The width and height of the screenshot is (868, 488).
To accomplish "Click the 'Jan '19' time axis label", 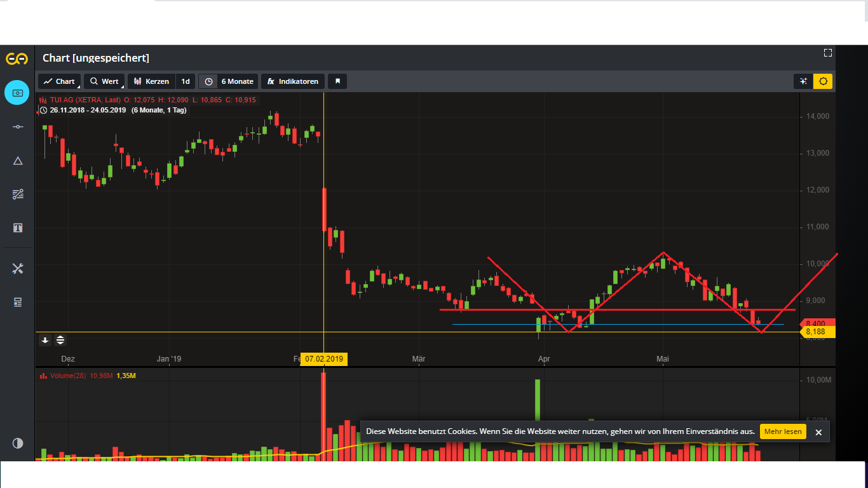I will click(x=169, y=359).
